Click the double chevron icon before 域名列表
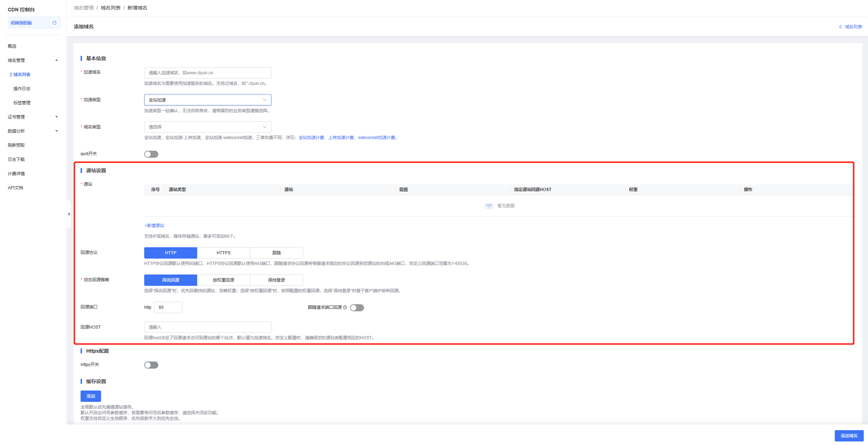 [x=840, y=27]
